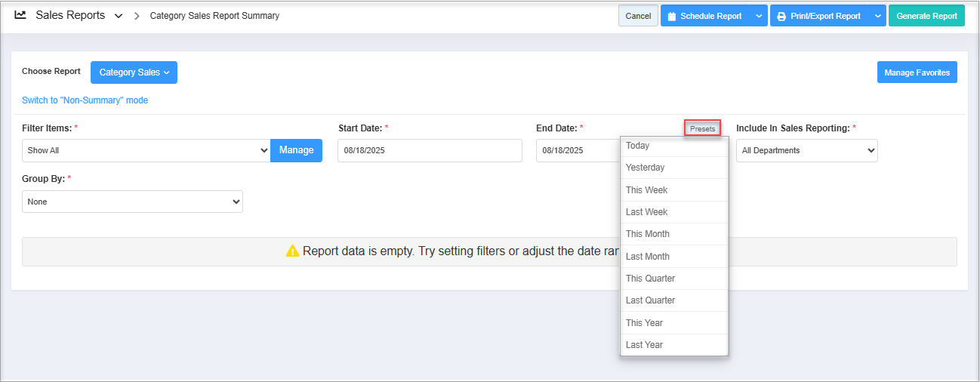Open the Print/Export Report dropdown arrow

[877, 16]
